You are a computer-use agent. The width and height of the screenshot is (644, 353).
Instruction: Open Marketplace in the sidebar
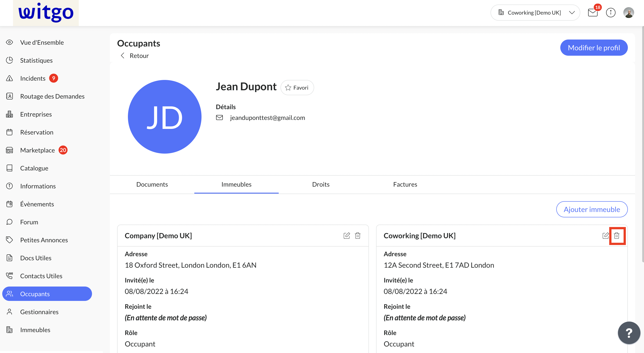pyautogui.click(x=37, y=150)
